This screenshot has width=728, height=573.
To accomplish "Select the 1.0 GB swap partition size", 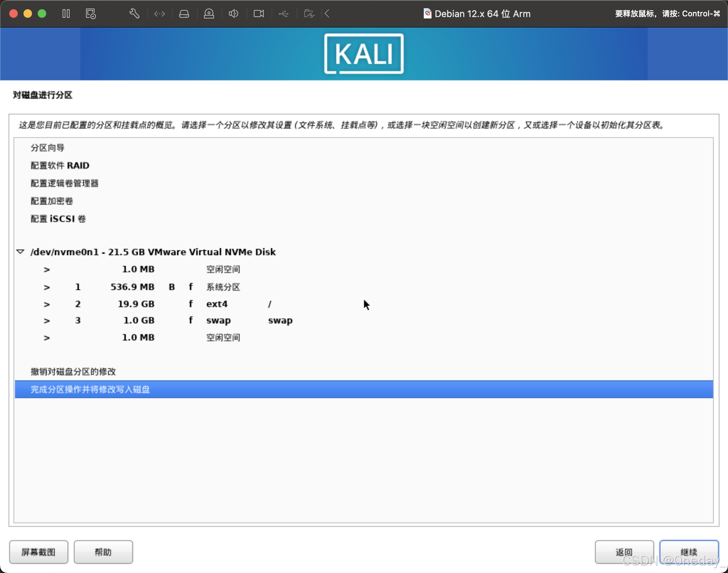I will click(139, 320).
